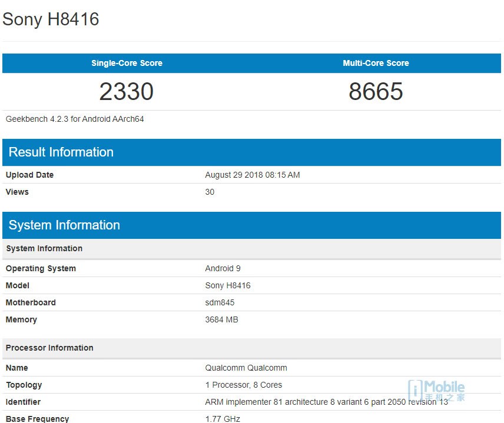Click the Result Information section header
Image resolution: width=504 pixels, height=423 pixels.
(61, 152)
